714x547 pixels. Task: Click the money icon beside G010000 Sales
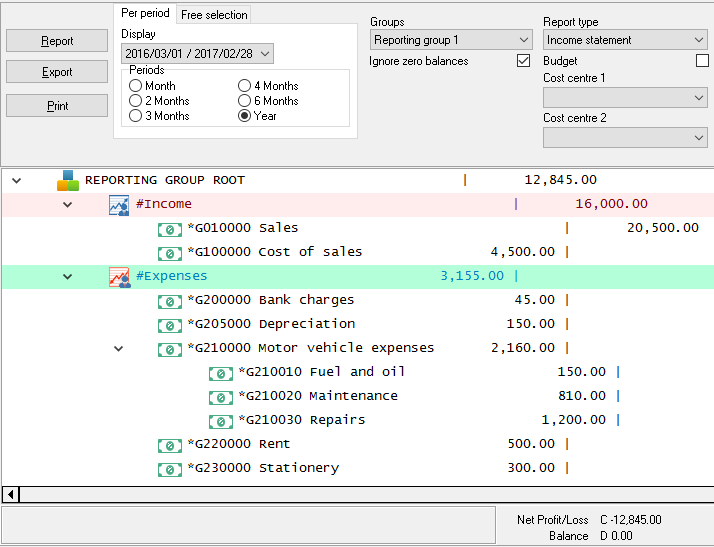pos(169,229)
